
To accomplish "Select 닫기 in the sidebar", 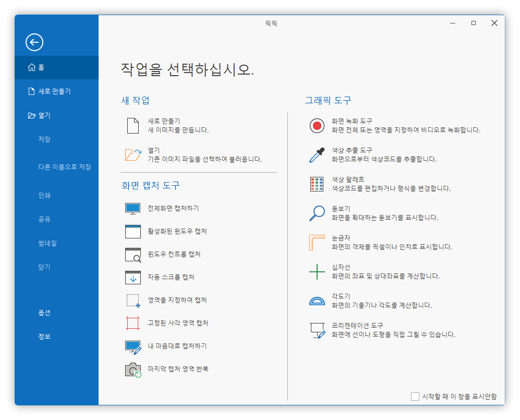I will [x=44, y=267].
